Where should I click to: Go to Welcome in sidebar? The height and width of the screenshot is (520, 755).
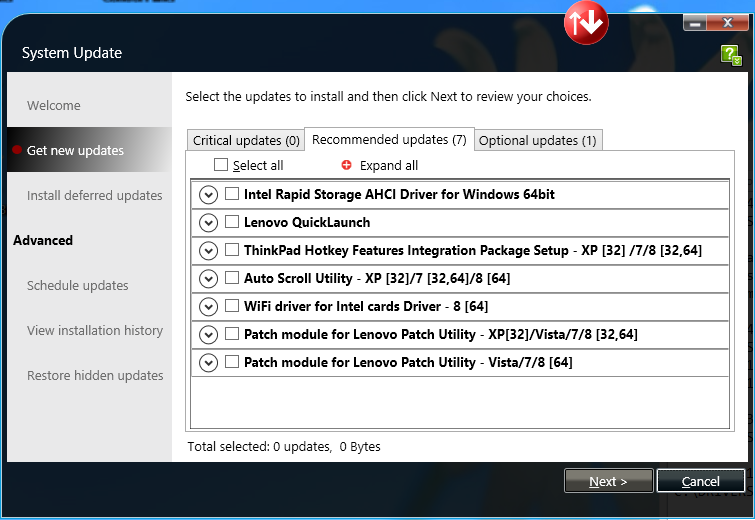pyautogui.click(x=53, y=105)
